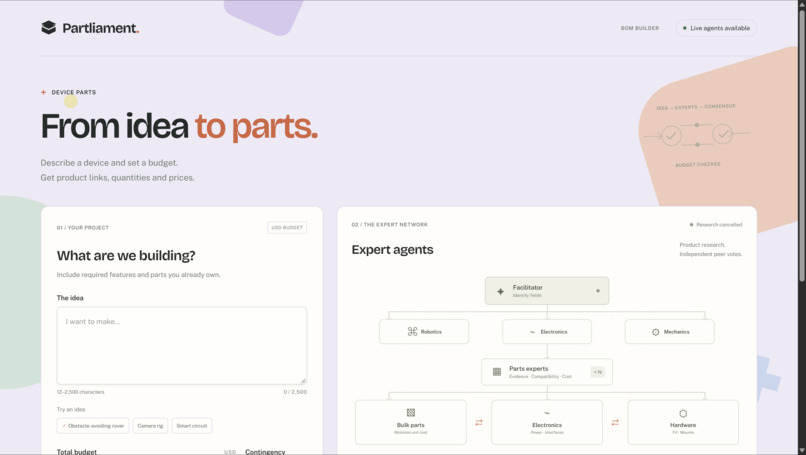Click the textarea resize handle corner
This screenshot has width=806, height=455.
pyautogui.click(x=303, y=380)
